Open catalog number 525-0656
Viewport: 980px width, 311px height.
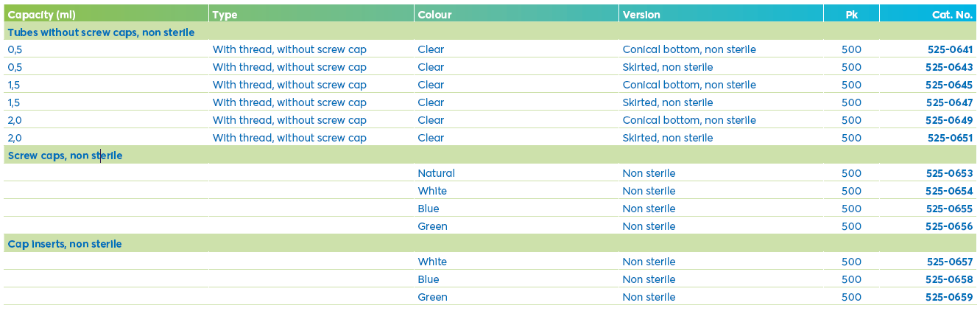pyautogui.click(x=949, y=226)
